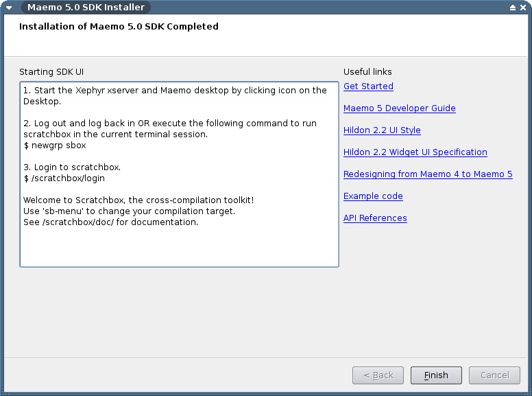Close the Maemo SDK Installer window
The width and height of the screenshot is (532, 396).
[x=523, y=8]
